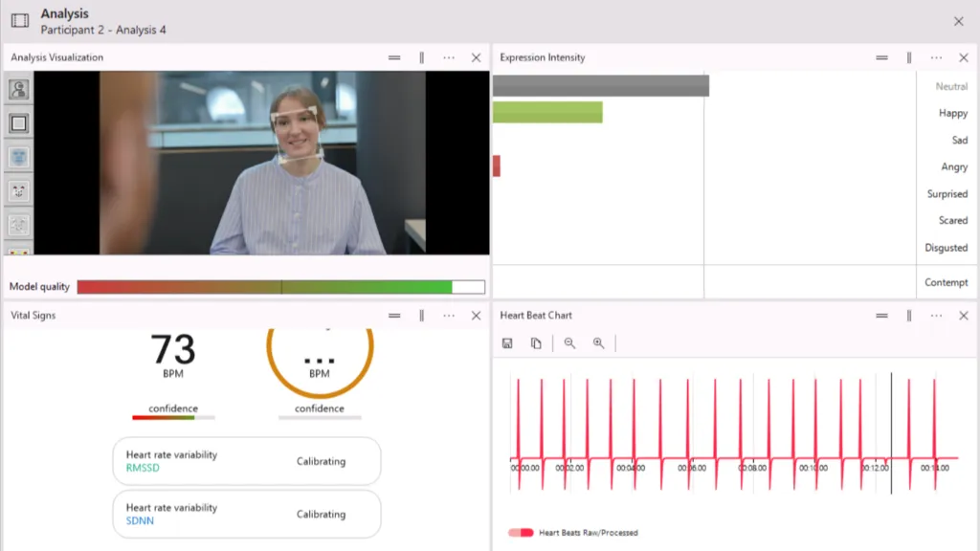
Task: Open Expression Intensity more options menu
Action: click(936, 57)
